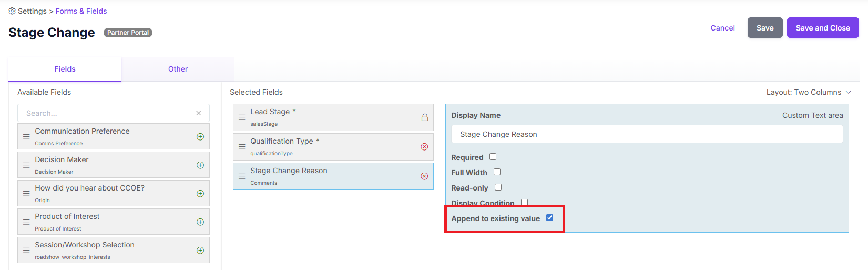868x270 pixels.
Task: Add Session/Workshop Selection with plus icon
Action: (x=200, y=251)
